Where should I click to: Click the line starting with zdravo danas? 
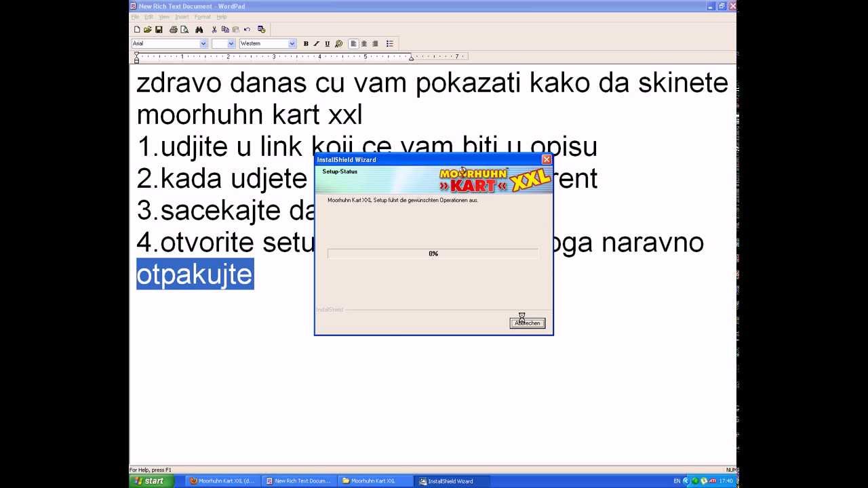click(x=432, y=83)
